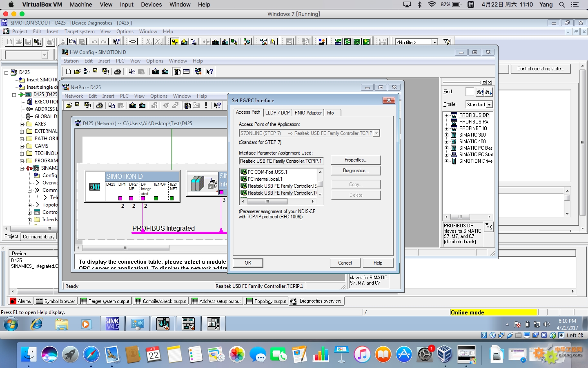Open Target system menu in SCOUT
The height and width of the screenshot is (368, 588).
coord(80,31)
